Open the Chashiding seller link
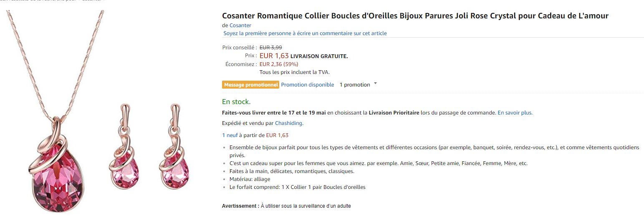Image resolution: width=644 pixels, height=219 pixels. [x=289, y=123]
